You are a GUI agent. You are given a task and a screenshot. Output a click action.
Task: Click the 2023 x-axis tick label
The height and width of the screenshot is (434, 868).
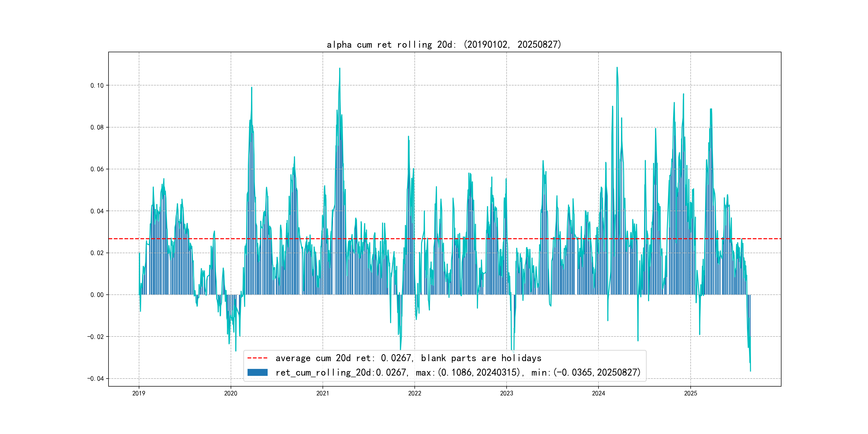click(x=506, y=393)
